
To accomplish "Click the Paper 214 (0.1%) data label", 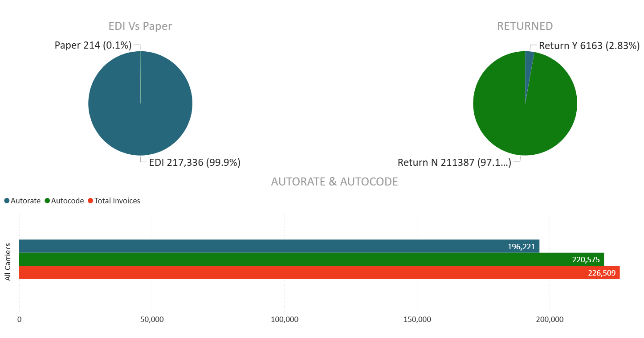I will [93, 45].
